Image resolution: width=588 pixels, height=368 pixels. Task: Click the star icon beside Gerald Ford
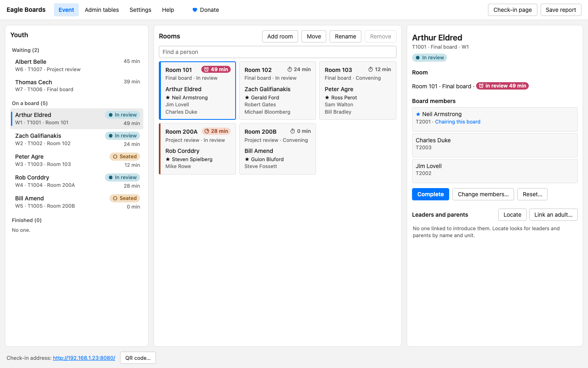(247, 97)
